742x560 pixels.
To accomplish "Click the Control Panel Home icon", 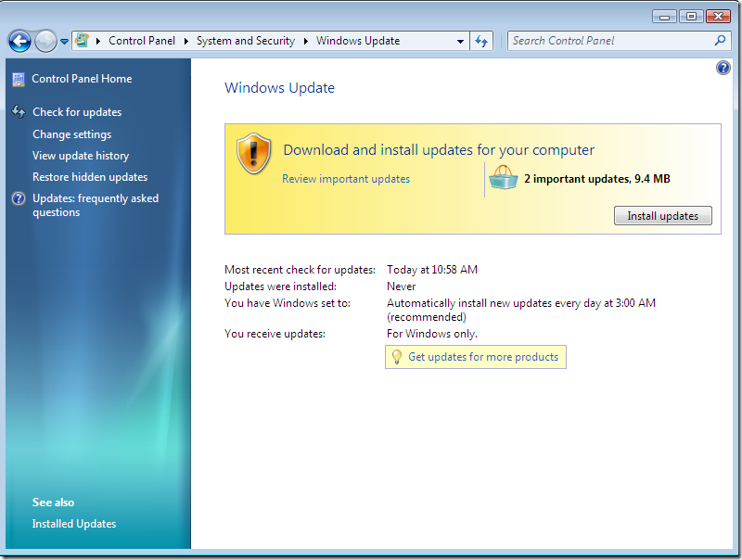I will (x=19, y=80).
